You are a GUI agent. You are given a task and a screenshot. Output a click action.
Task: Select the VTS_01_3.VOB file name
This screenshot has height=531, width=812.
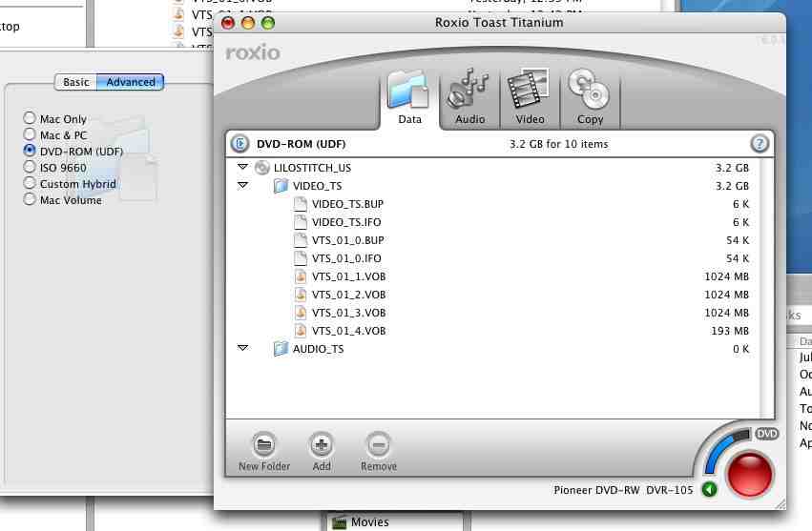(x=348, y=313)
